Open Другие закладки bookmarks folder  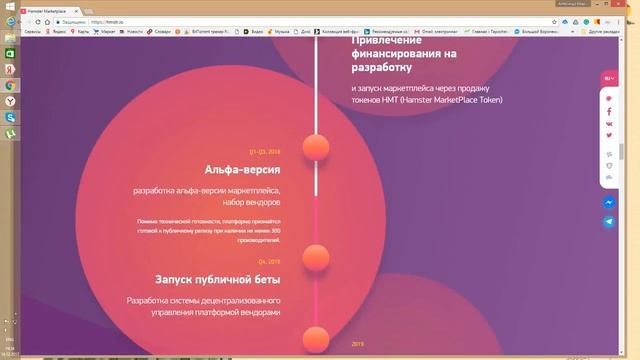(600, 31)
